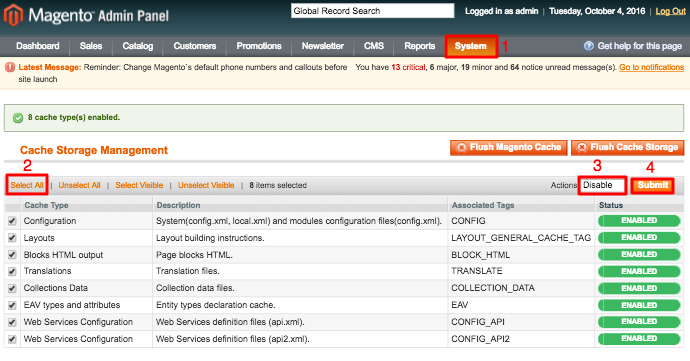
Task: Click the Latest Message warning icon
Action: [x=10, y=67]
